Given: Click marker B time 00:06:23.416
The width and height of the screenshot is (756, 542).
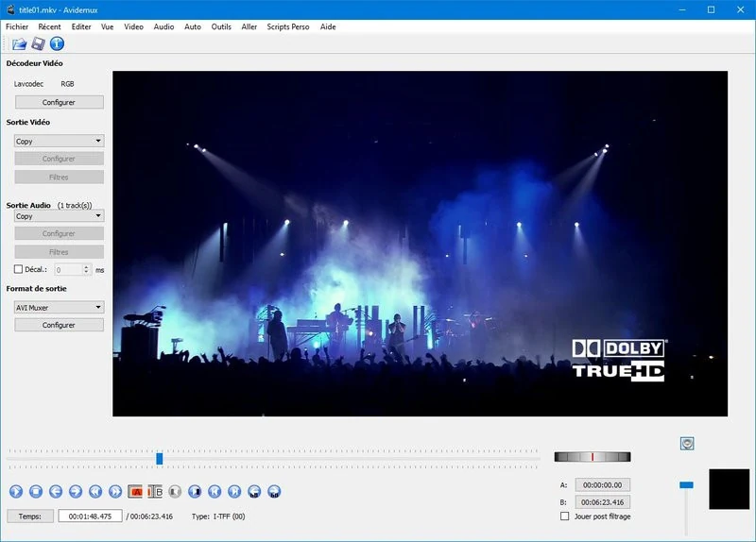Looking at the screenshot, I should (602, 502).
